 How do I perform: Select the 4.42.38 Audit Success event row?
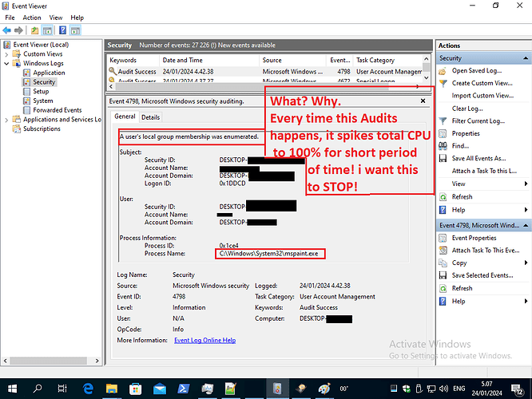(x=264, y=72)
